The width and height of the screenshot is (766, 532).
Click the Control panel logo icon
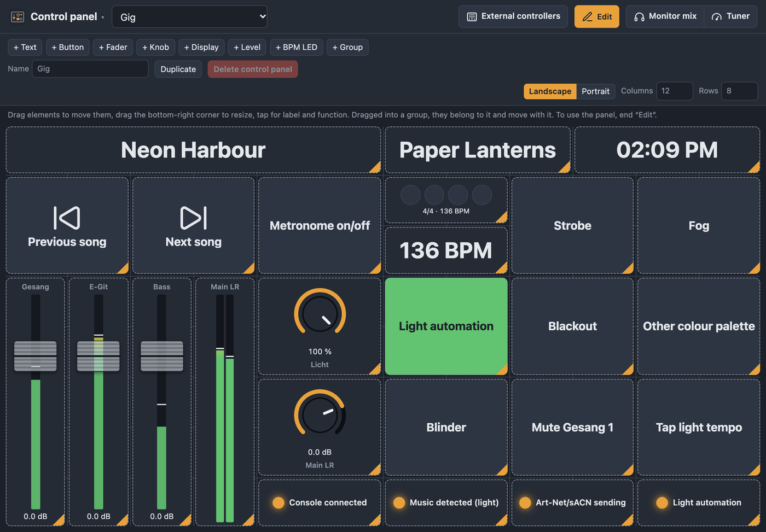pos(18,17)
